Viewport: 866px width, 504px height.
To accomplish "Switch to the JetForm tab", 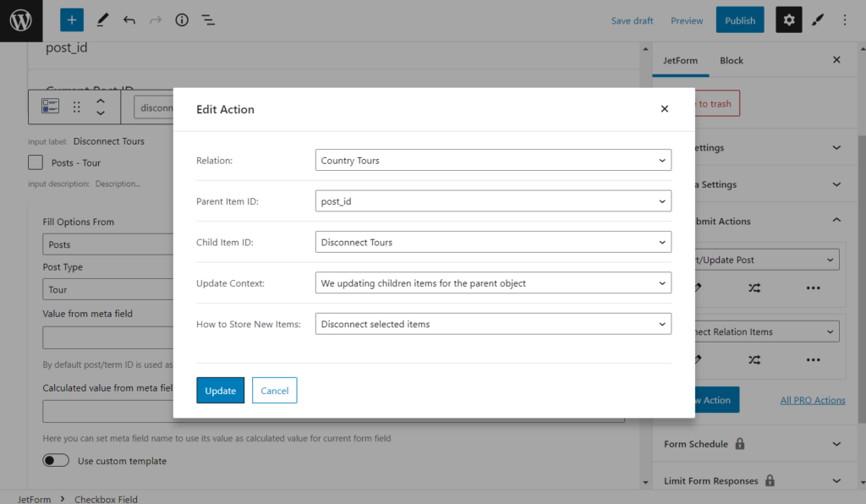I will [x=681, y=60].
